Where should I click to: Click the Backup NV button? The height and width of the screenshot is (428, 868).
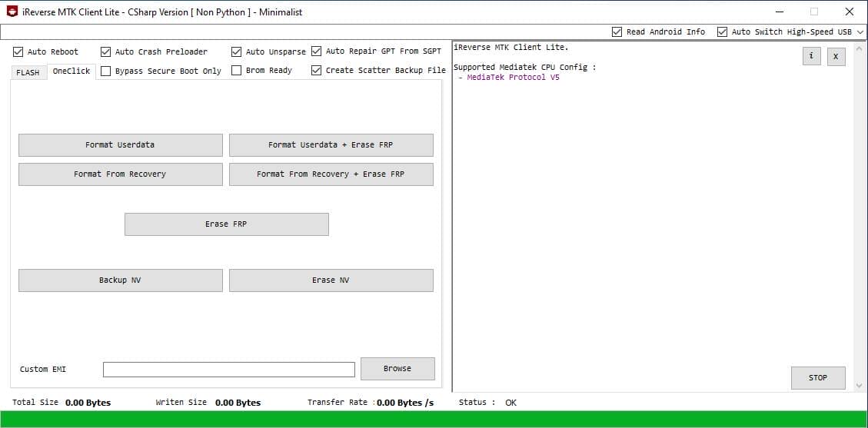[120, 280]
